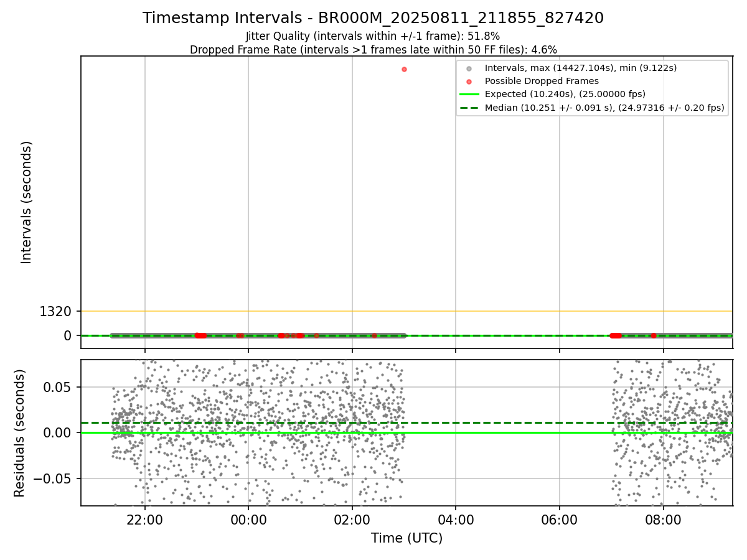The image size is (747, 560).
Task: Click the '1320' y-axis tick label
Action: [x=55, y=311]
